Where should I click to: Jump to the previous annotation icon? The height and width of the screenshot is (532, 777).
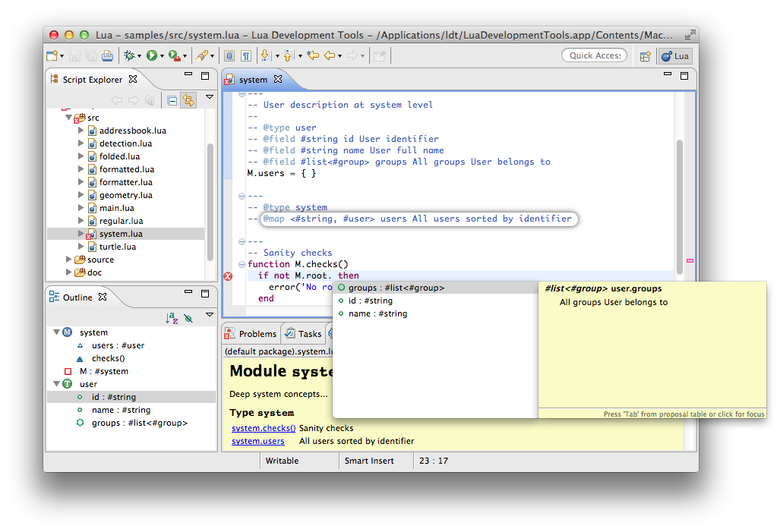click(289, 55)
